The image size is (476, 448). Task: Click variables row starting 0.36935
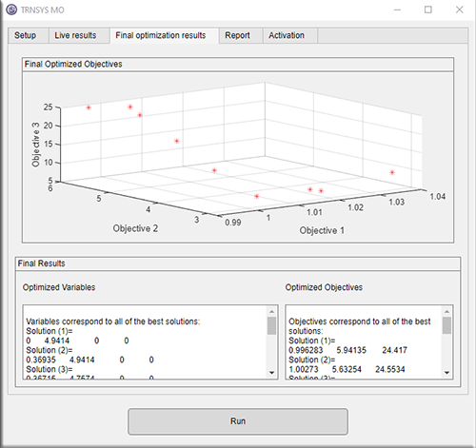point(89,360)
